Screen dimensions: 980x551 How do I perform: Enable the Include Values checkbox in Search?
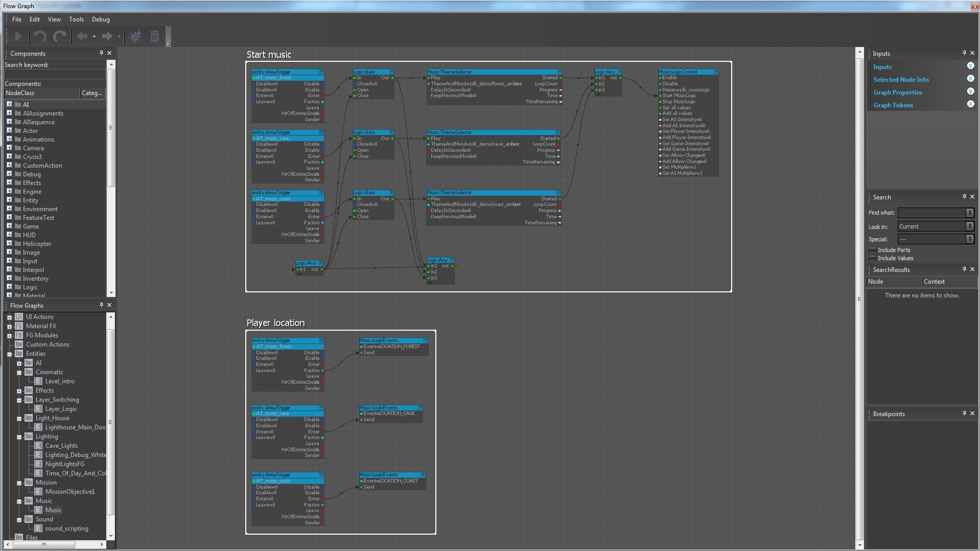click(x=873, y=258)
